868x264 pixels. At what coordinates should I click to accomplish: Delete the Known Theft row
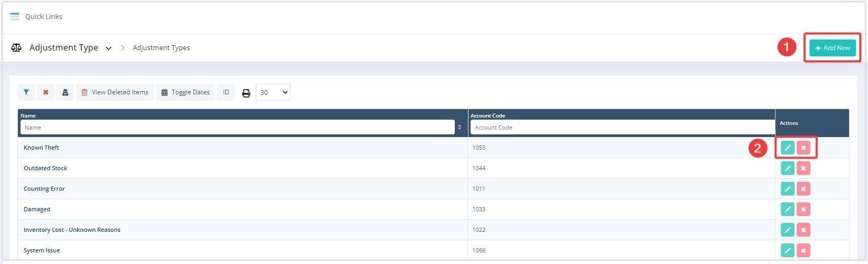[x=803, y=148]
